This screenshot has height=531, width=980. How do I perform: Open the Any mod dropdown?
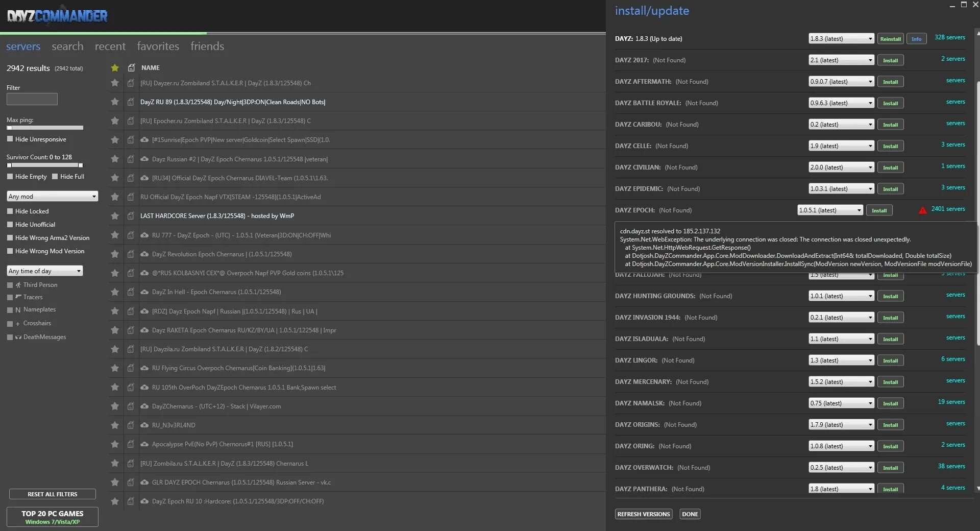point(52,196)
